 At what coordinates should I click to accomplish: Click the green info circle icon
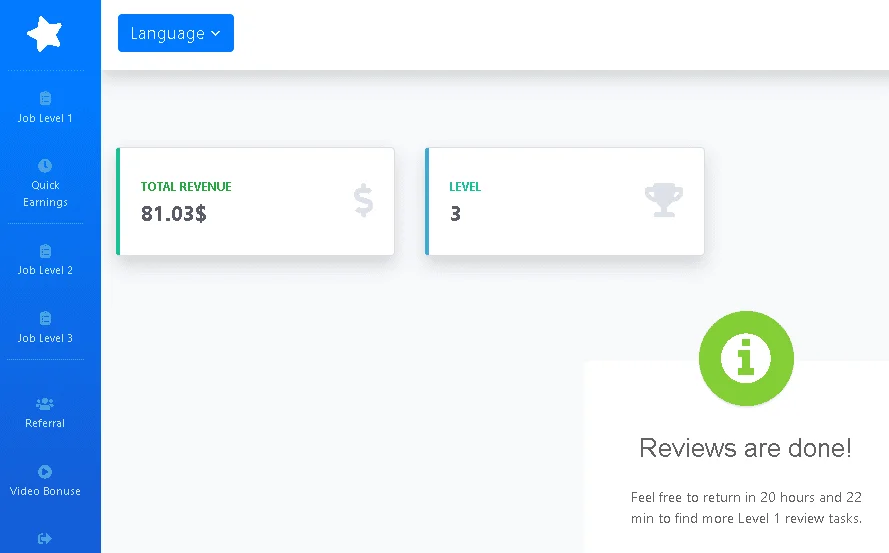[746, 358]
